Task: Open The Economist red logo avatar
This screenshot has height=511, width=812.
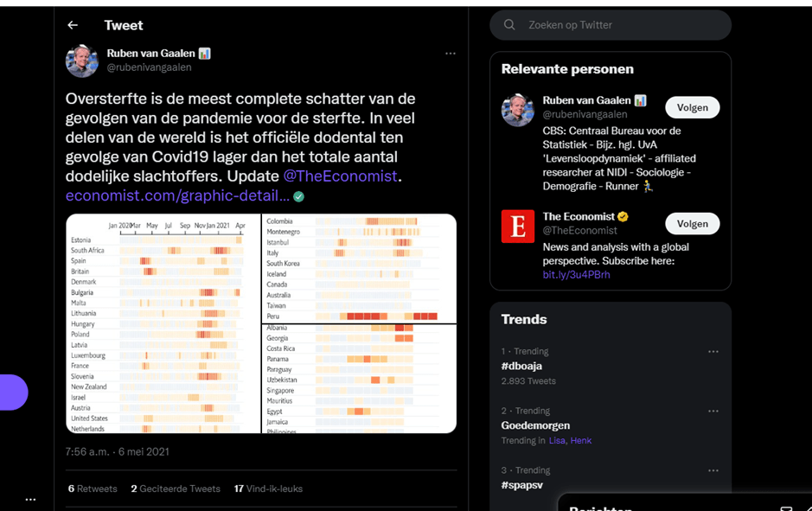Action: click(518, 226)
